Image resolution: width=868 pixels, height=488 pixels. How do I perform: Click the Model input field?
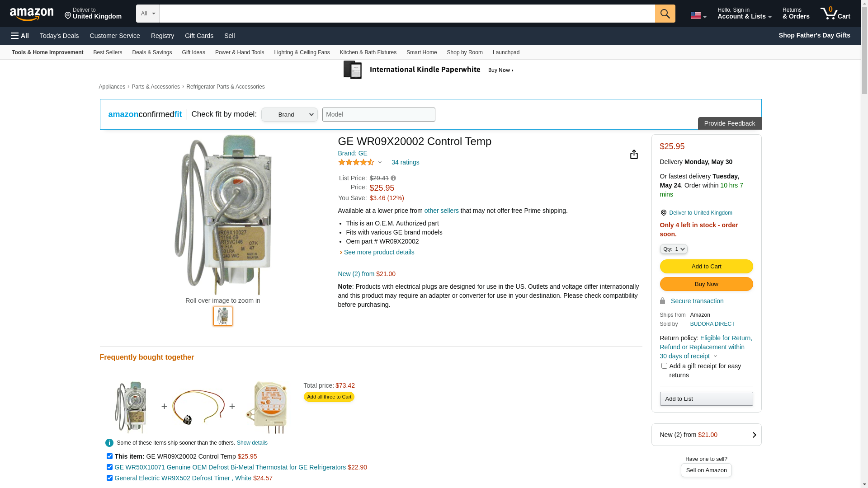378,114
